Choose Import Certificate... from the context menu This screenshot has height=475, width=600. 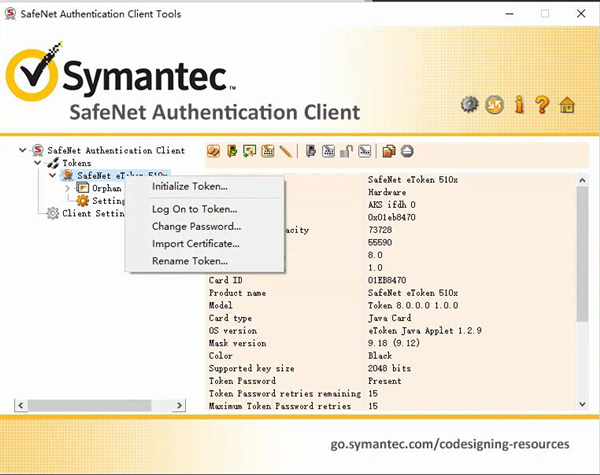click(x=205, y=243)
